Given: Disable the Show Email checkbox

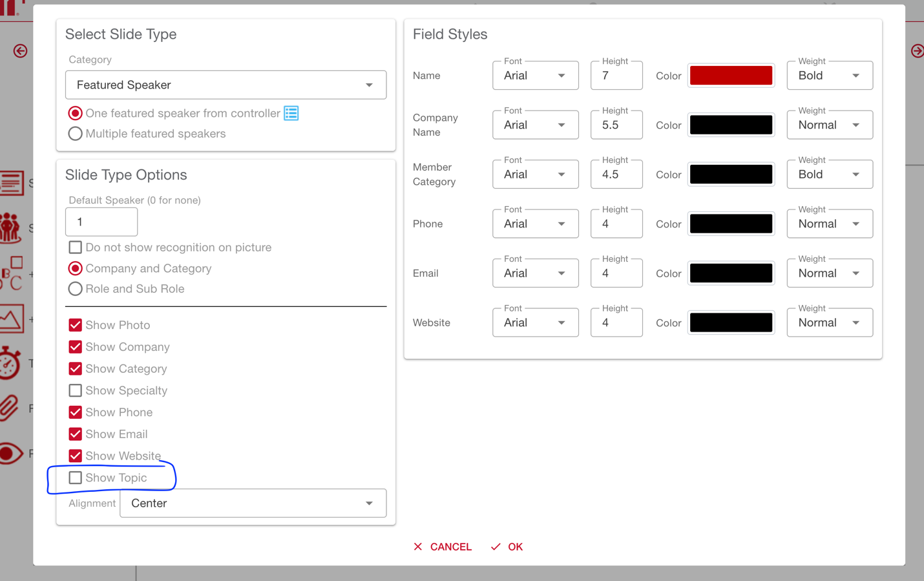Looking at the screenshot, I should coord(76,434).
